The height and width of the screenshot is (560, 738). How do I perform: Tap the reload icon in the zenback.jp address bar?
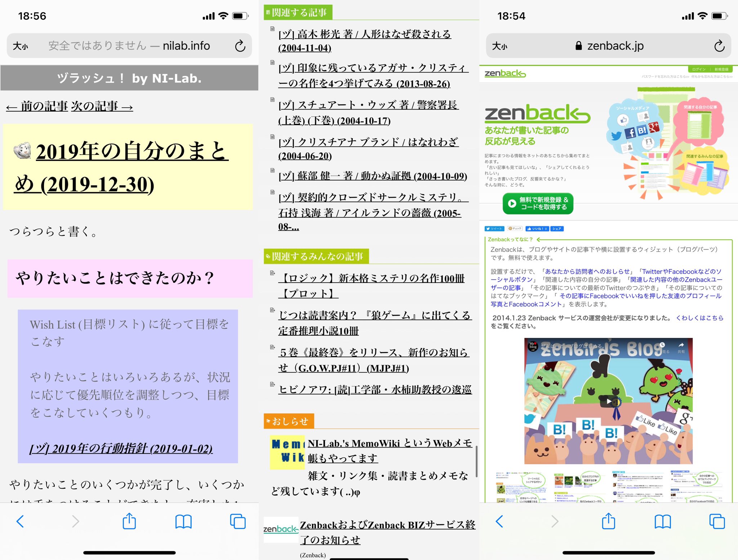click(719, 46)
